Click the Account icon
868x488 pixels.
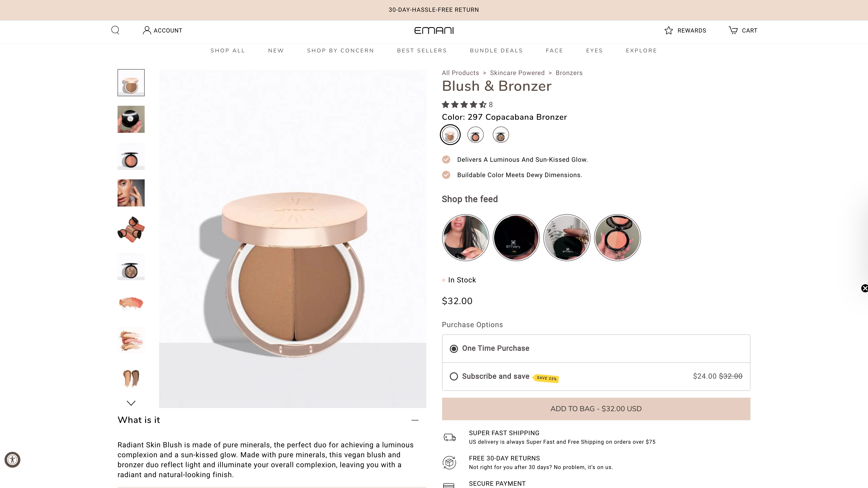147,30
